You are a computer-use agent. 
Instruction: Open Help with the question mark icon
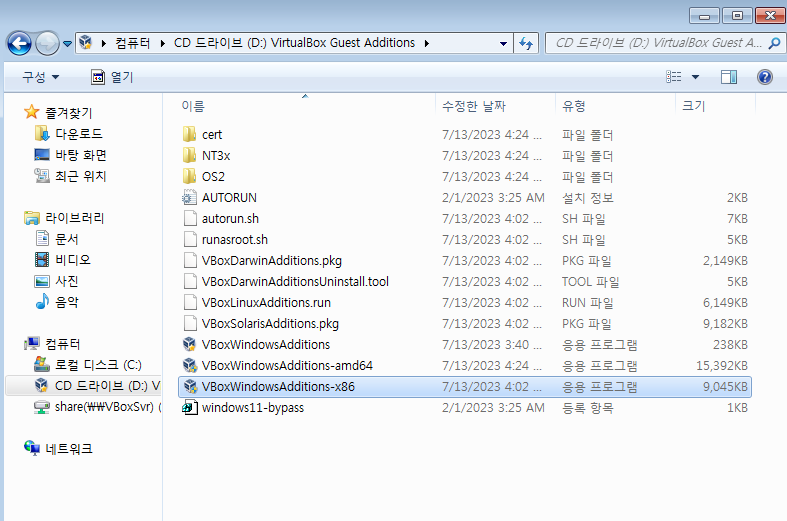[765, 77]
